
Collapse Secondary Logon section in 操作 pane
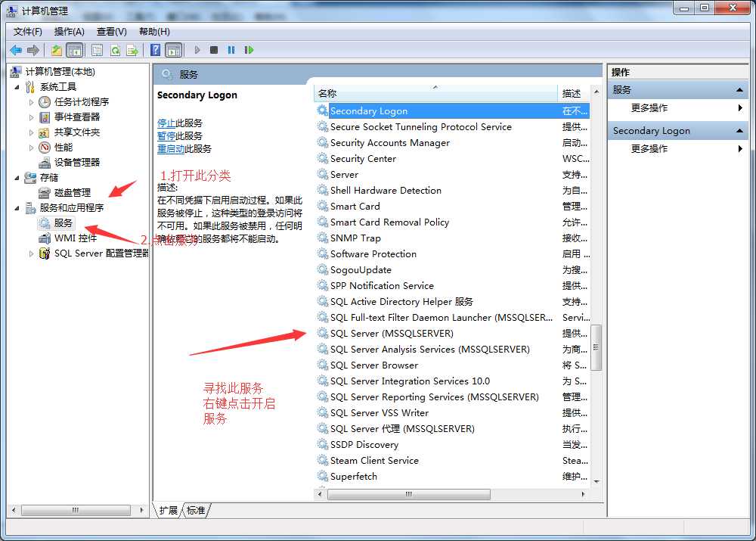click(x=739, y=131)
